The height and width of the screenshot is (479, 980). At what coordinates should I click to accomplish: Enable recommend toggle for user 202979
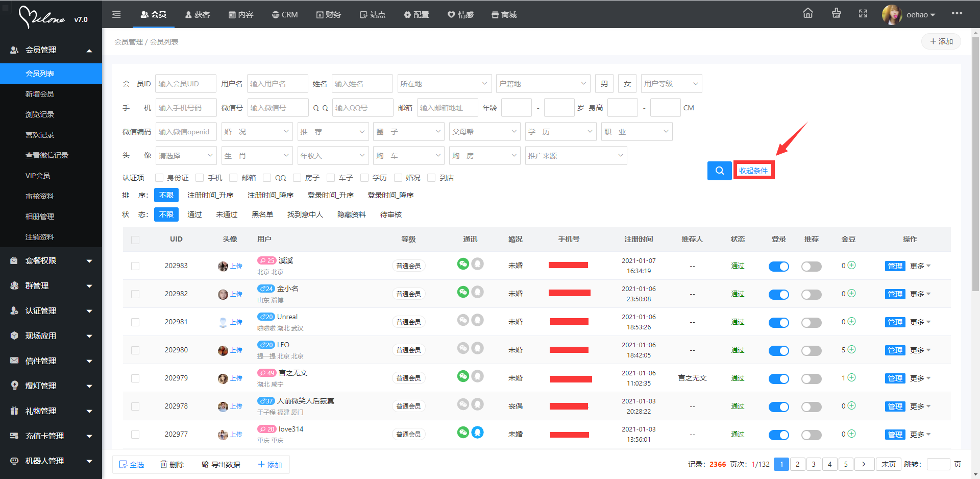click(811, 378)
